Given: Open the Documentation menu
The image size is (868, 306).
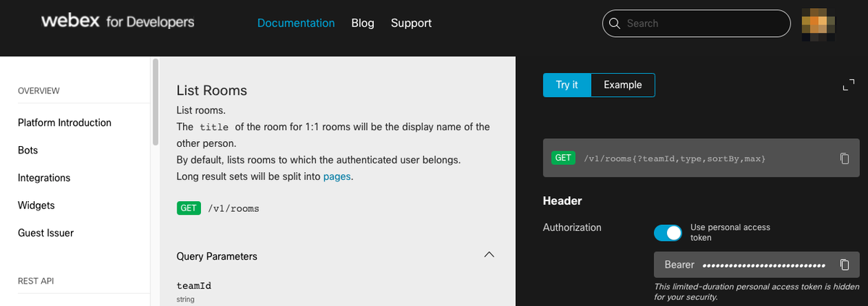Looking at the screenshot, I should 296,23.
